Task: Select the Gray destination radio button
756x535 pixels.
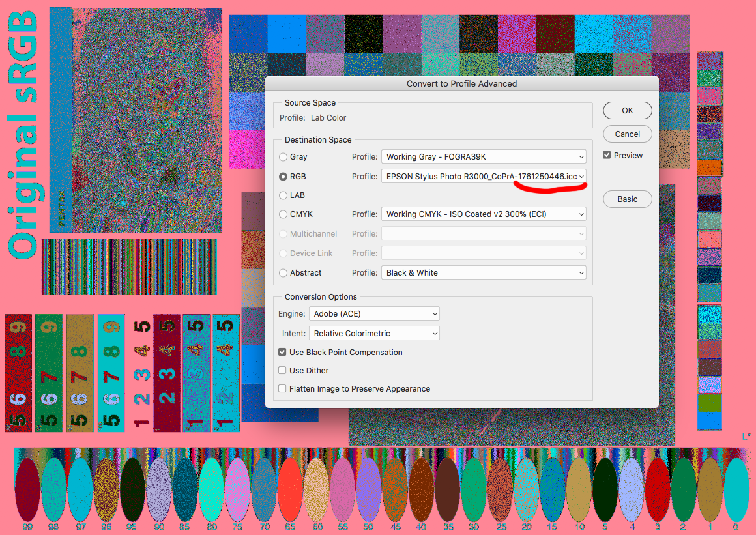Action: coord(283,157)
